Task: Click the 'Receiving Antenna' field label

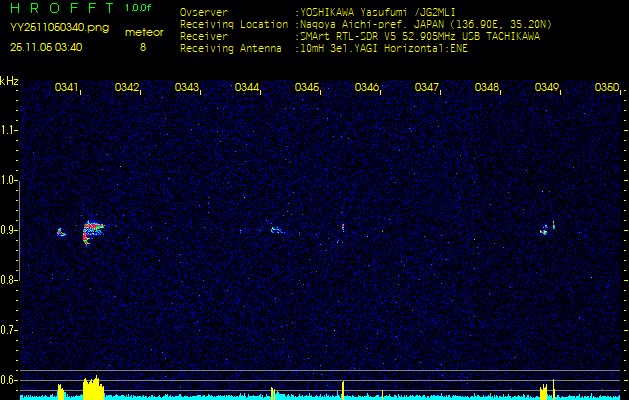Action: click(x=230, y=49)
